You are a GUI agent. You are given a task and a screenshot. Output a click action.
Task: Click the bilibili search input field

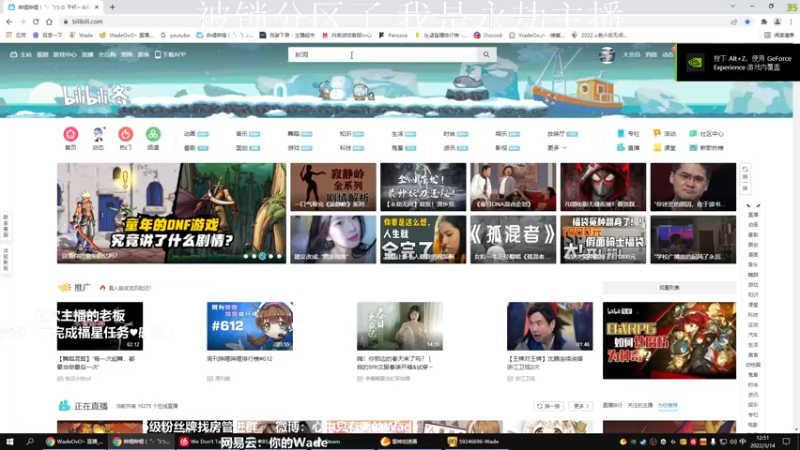click(x=383, y=55)
